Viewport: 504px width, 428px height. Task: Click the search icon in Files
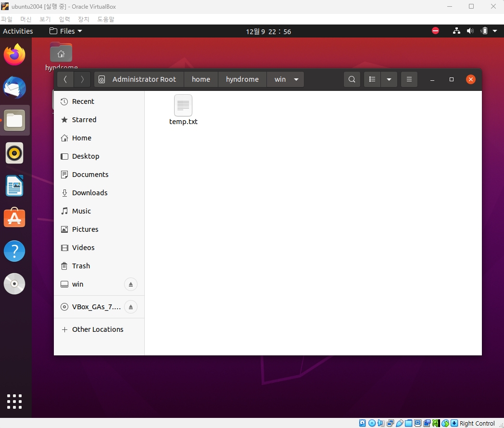[x=352, y=79]
